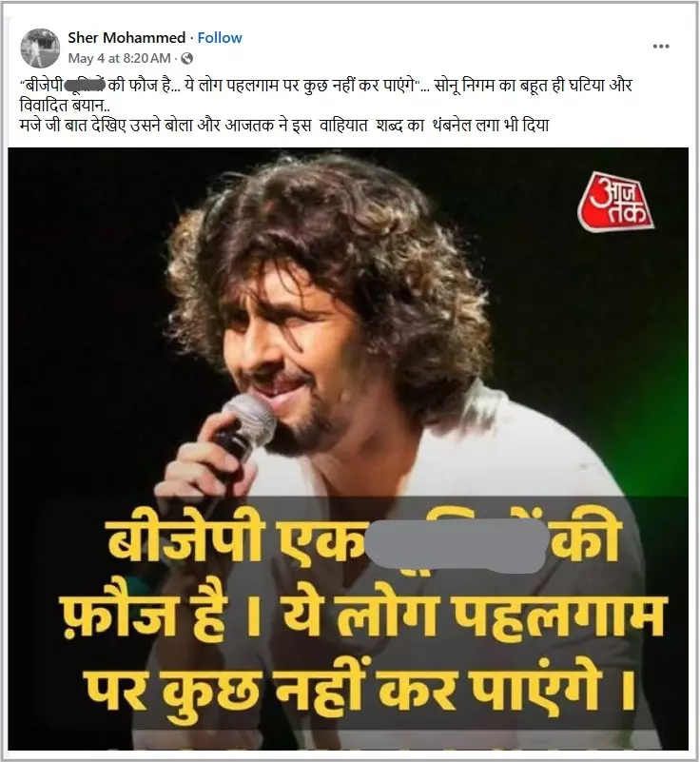Screen dimensions: 700x762
Task: Open the three-dot post options menu
Action: tap(661, 47)
